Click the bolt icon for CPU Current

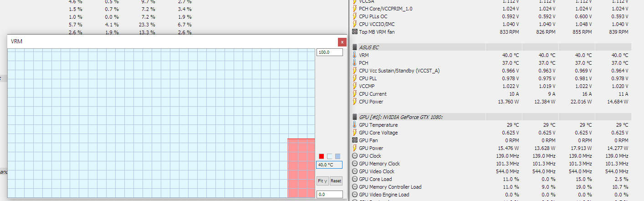355,94
